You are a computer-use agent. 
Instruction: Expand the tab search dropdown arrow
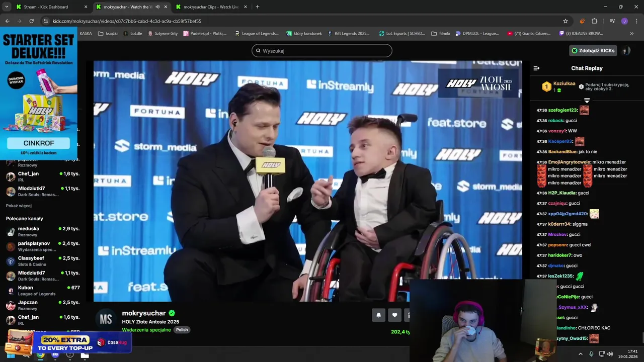pos(7,7)
